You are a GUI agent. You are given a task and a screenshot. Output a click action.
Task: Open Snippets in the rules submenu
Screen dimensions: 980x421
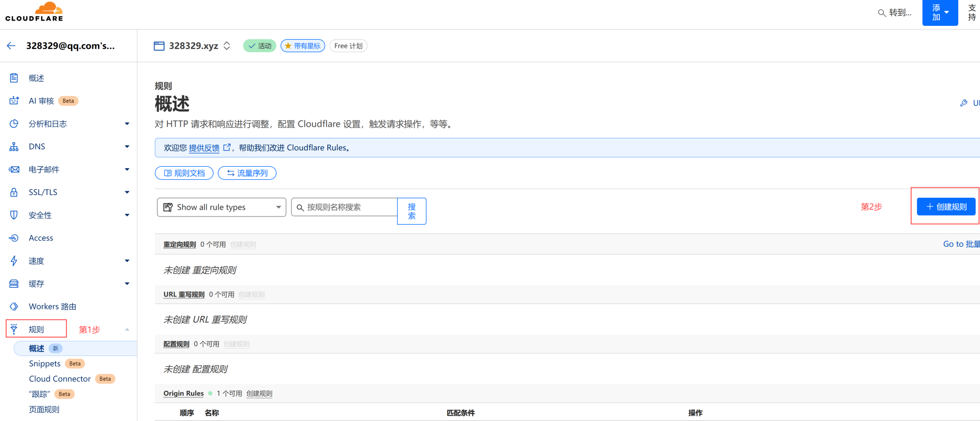(45, 364)
